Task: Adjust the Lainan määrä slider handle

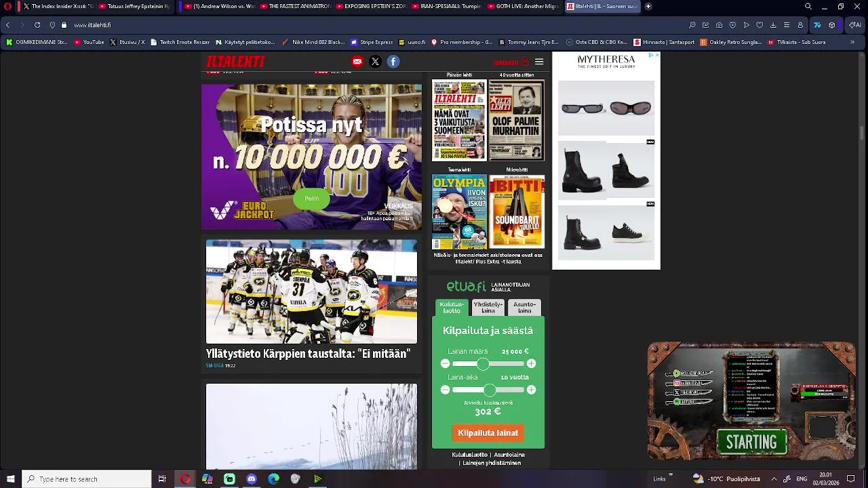Action: [482, 364]
